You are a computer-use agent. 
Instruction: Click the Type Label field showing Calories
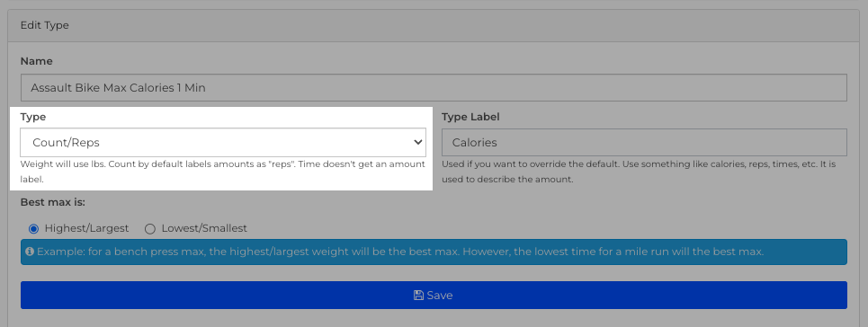[x=644, y=142]
